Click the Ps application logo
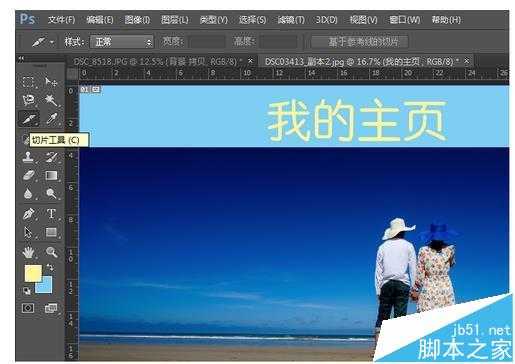515x364 pixels. click(x=27, y=19)
